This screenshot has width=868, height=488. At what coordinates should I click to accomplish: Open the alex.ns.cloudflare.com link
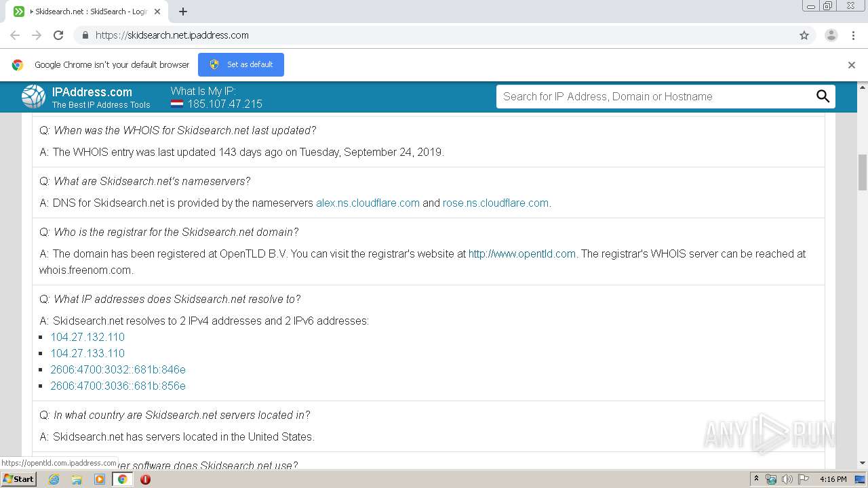368,203
